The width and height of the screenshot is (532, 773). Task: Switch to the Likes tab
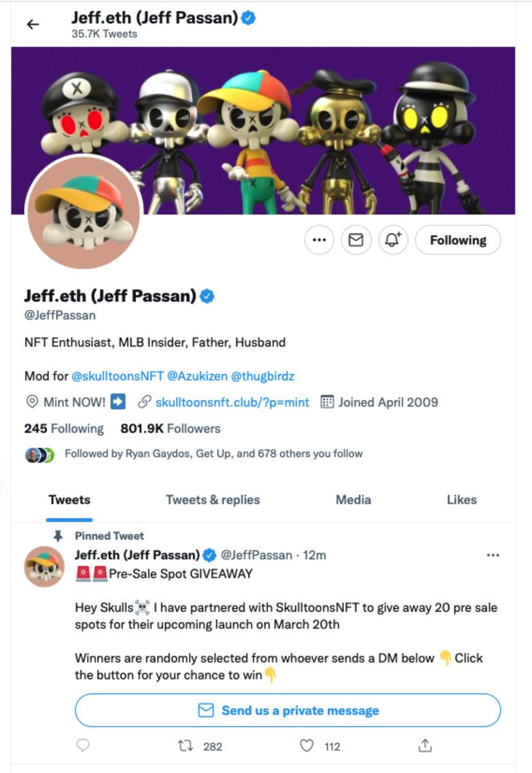point(461,500)
